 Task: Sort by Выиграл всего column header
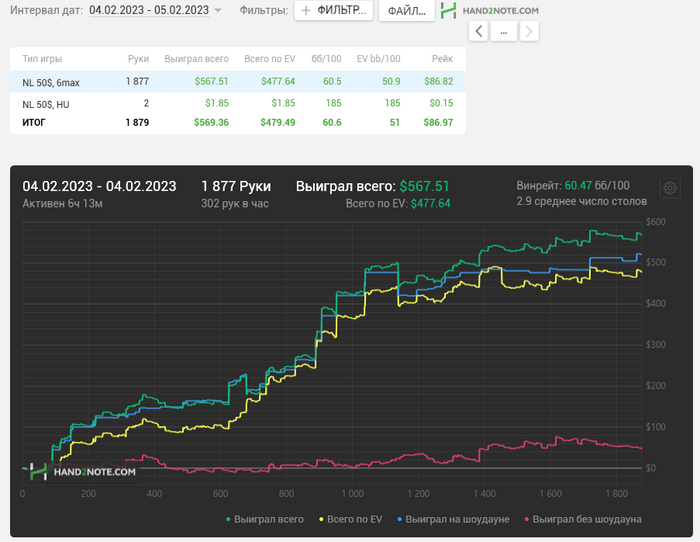tap(196, 59)
